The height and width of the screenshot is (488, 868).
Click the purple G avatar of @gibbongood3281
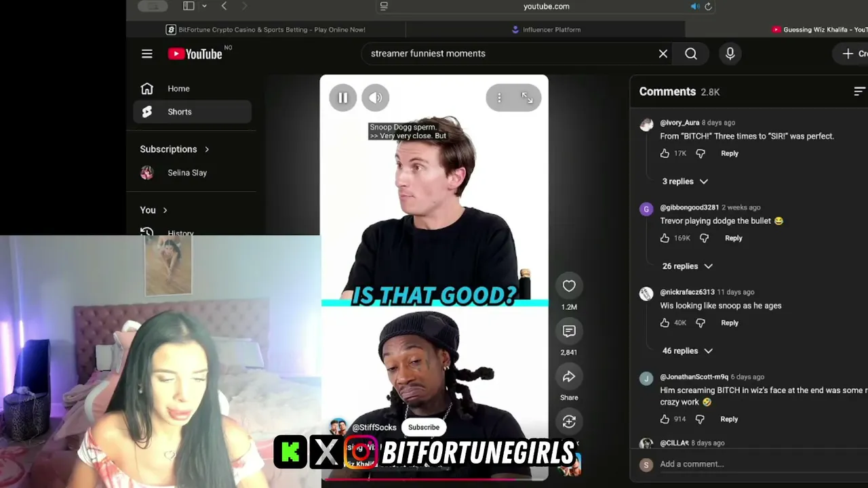click(646, 209)
